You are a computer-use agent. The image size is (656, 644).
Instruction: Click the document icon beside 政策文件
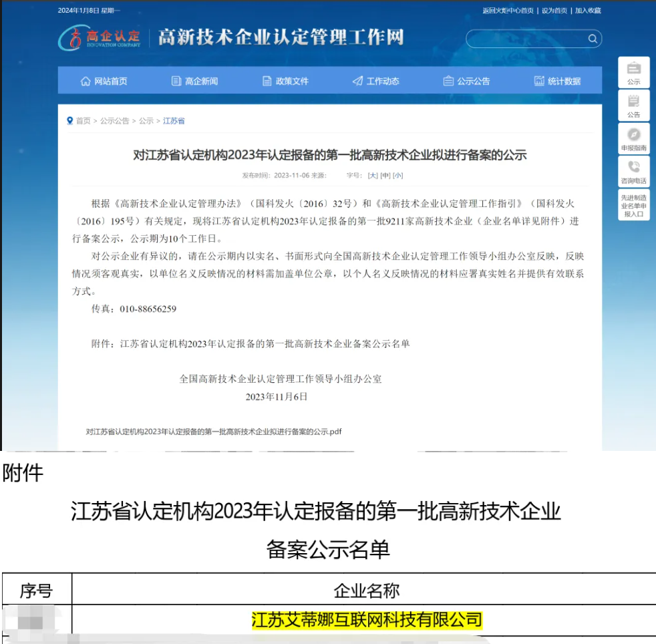267,82
